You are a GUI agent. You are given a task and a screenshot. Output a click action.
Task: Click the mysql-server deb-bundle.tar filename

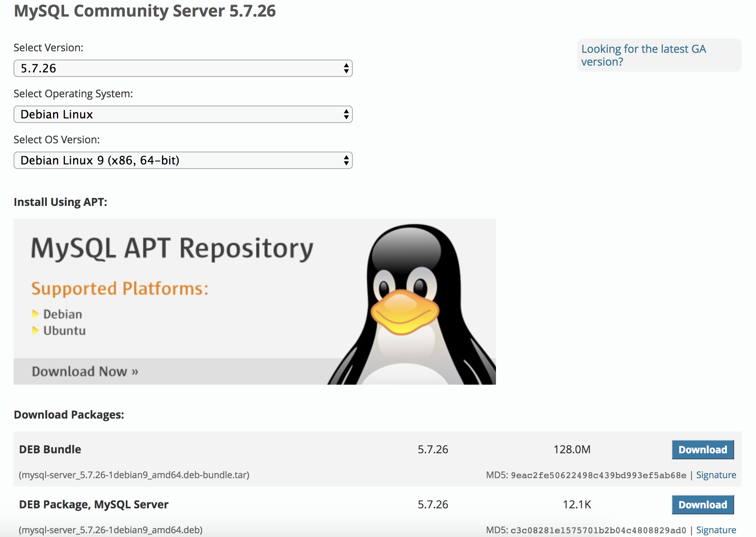[x=134, y=475]
